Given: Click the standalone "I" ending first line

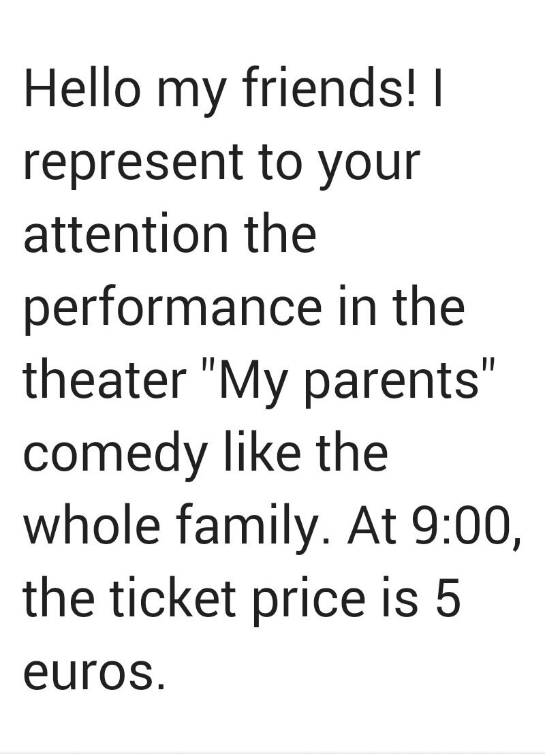Looking at the screenshot, I should pos(437,89).
